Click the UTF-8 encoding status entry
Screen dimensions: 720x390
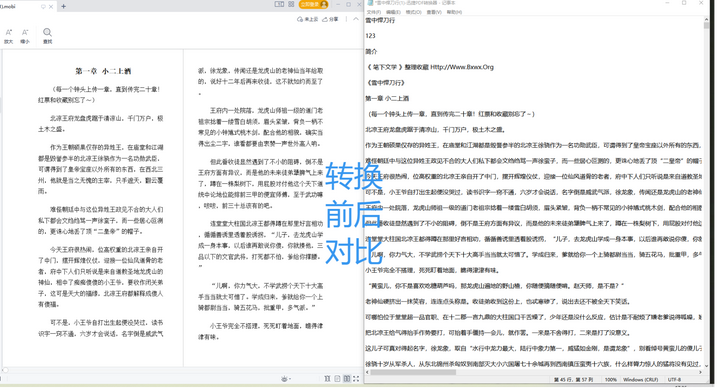point(674,379)
